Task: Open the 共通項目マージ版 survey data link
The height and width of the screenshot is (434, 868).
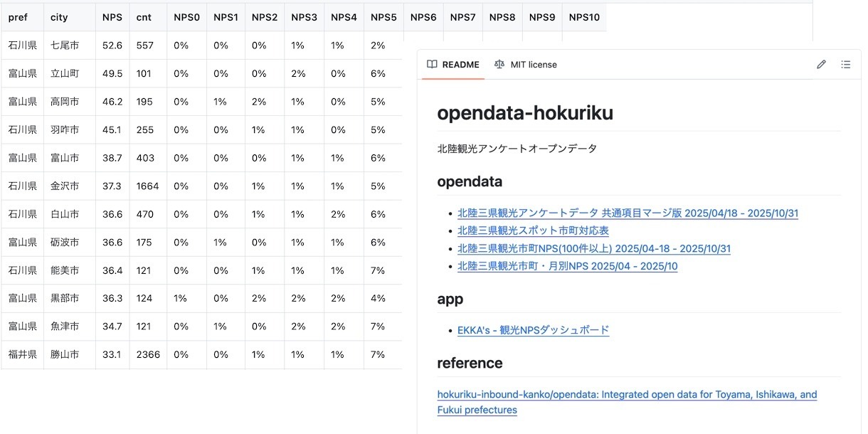Action: pos(628,213)
